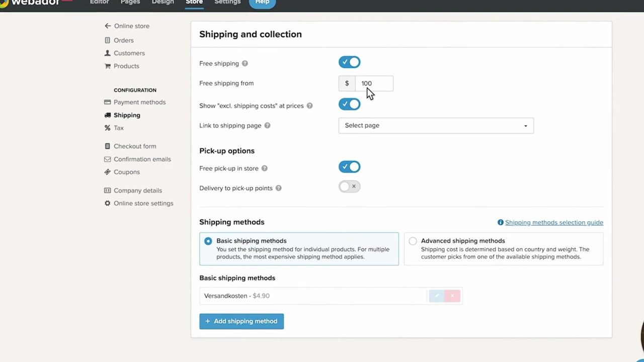Open the Store tab
The width and height of the screenshot is (644, 362).
(x=194, y=3)
